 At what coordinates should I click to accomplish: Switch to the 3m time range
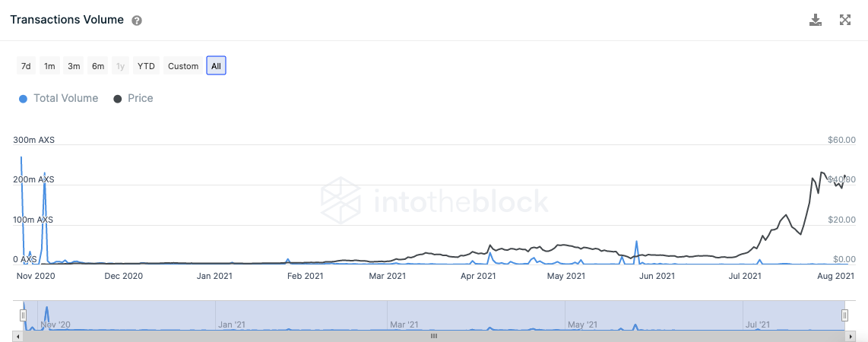[x=74, y=66]
